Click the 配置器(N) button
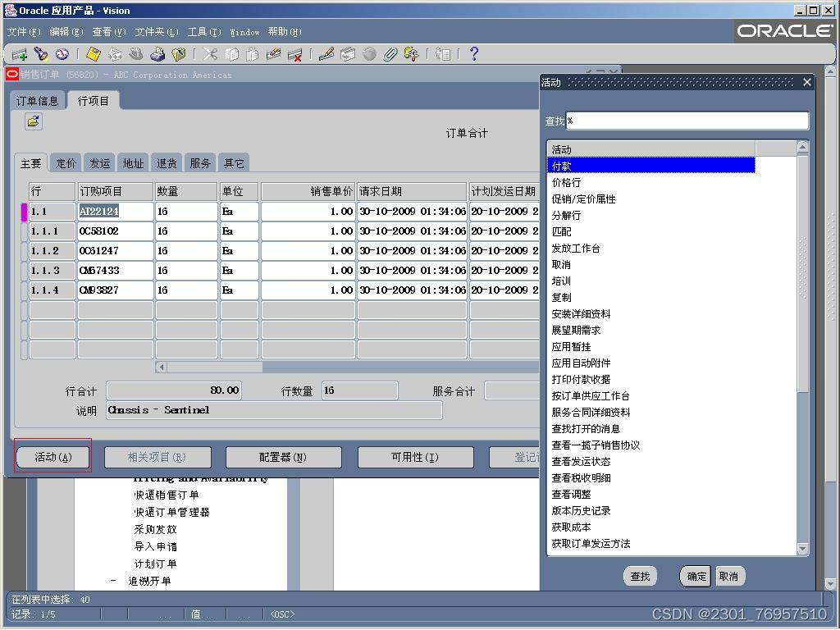This screenshot has width=840, height=630. pos(283,457)
